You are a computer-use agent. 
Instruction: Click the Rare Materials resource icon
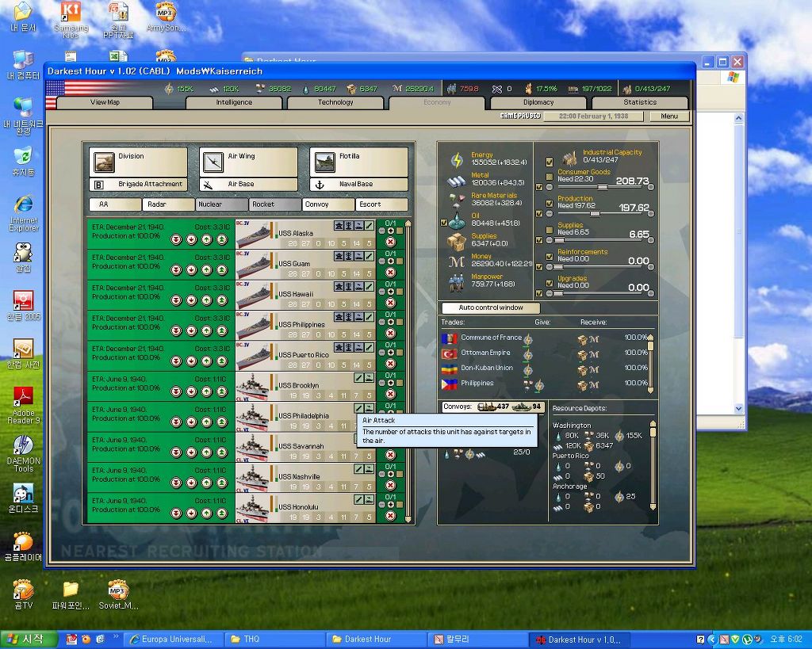[x=456, y=200]
